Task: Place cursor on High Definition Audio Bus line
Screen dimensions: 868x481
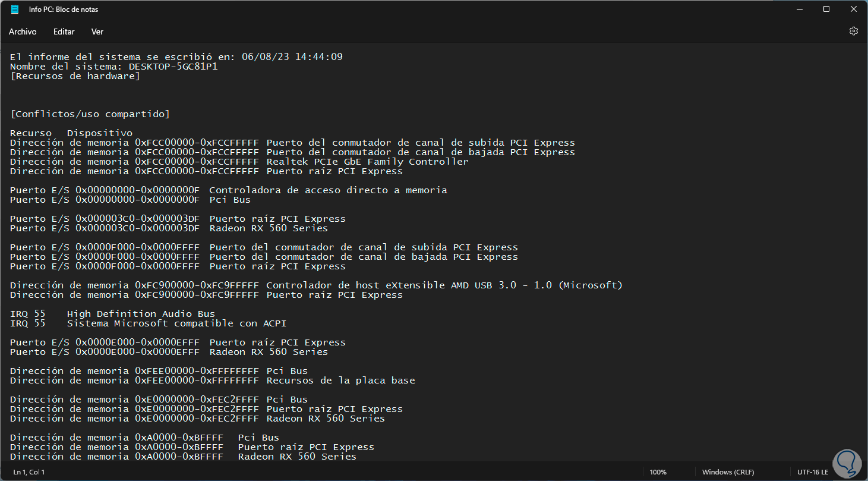Action: 141,314
